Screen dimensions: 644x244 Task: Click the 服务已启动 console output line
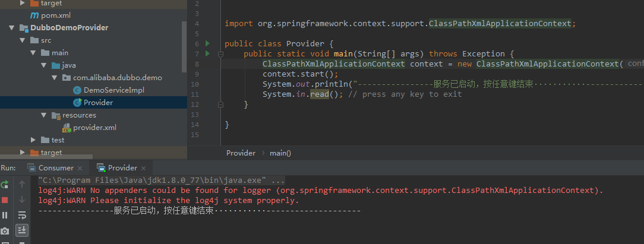(x=199, y=211)
